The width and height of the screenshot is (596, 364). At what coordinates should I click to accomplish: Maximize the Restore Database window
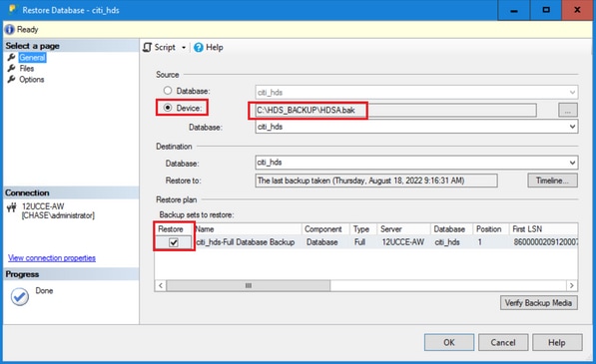pos(546,10)
